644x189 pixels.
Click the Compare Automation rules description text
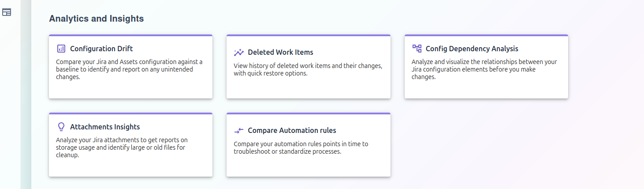[301, 147]
